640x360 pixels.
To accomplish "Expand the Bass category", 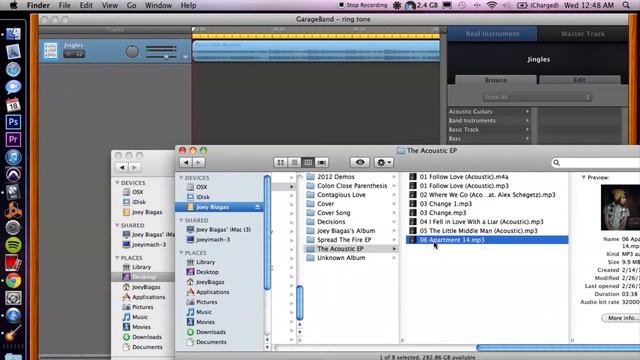I will coord(489,138).
